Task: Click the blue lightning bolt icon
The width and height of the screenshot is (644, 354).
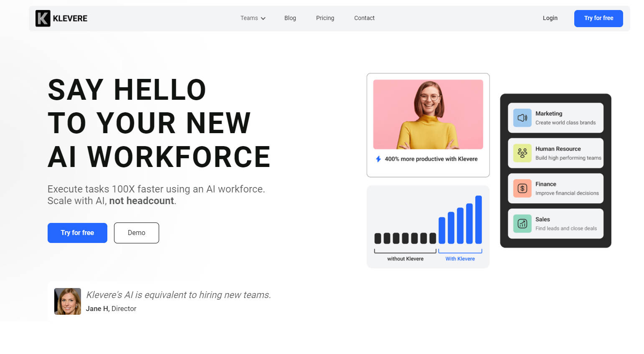Action: pyautogui.click(x=378, y=159)
